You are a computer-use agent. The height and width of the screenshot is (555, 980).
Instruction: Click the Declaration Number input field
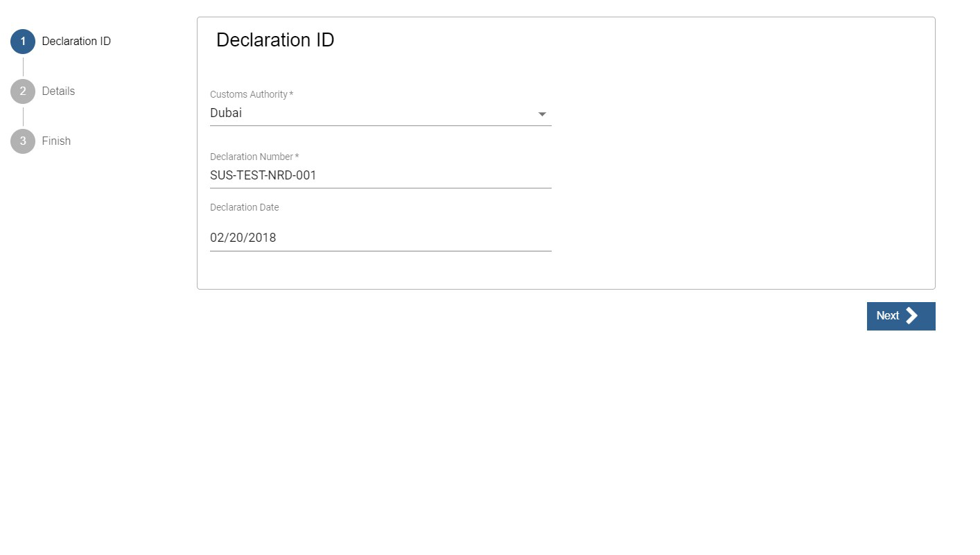pyautogui.click(x=380, y=175)
